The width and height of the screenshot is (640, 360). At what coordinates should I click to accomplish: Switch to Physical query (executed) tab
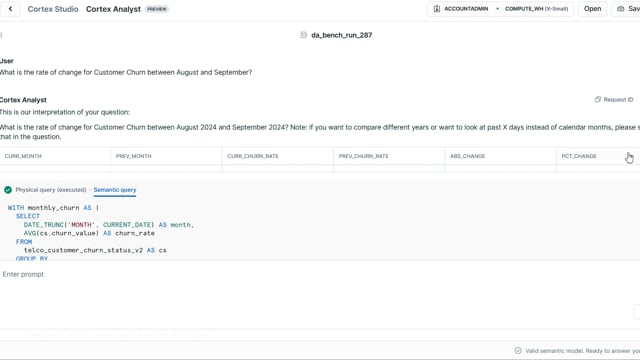[x=51, y=190]
